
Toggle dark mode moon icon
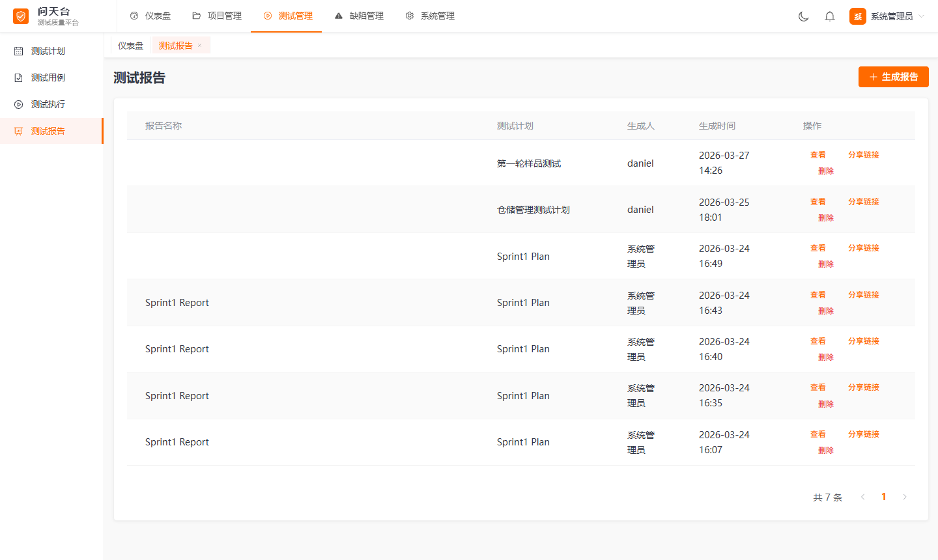(x=804, y=16)
